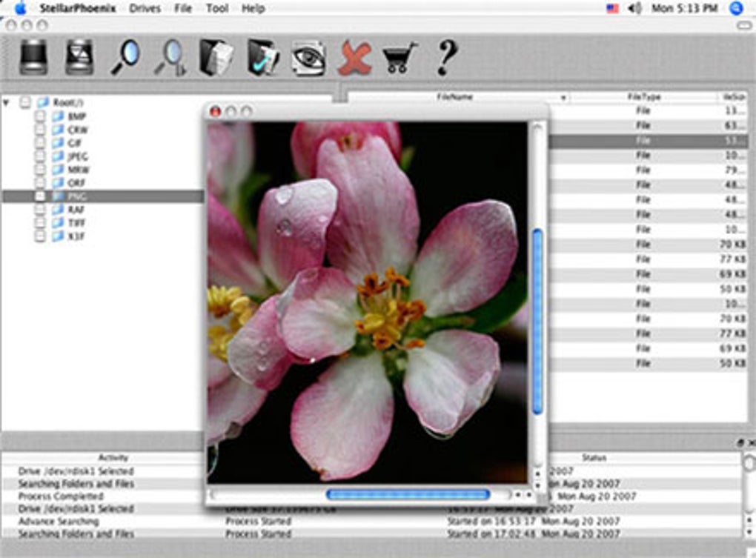The width and height of the screenshot is (756, 558).
Task: Click the drive with hourglass toolbar icon
Action: pyautogui.click(x=79, y=57)
